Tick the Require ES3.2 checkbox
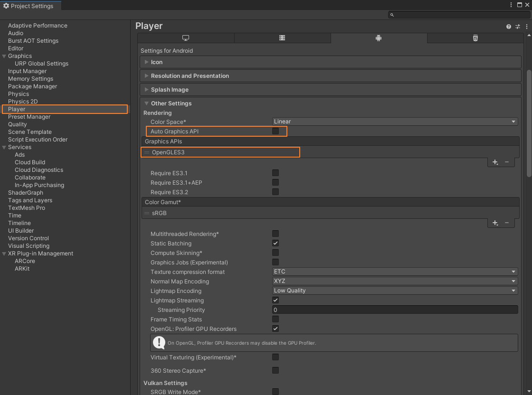The image size is (532, 395). (x=275, y=192)
